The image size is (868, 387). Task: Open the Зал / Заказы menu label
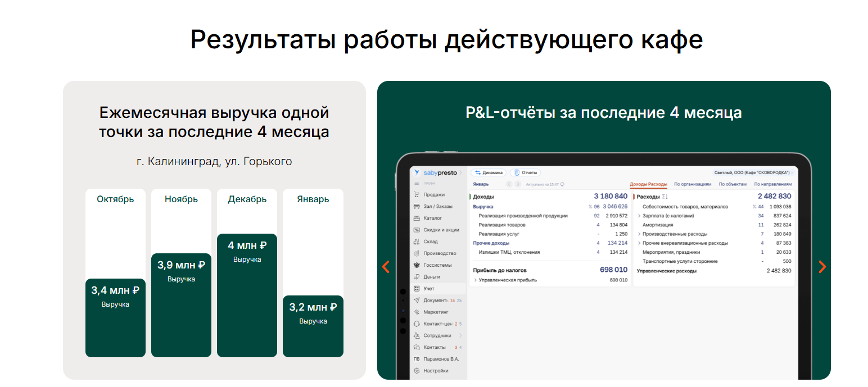point(438,206)
